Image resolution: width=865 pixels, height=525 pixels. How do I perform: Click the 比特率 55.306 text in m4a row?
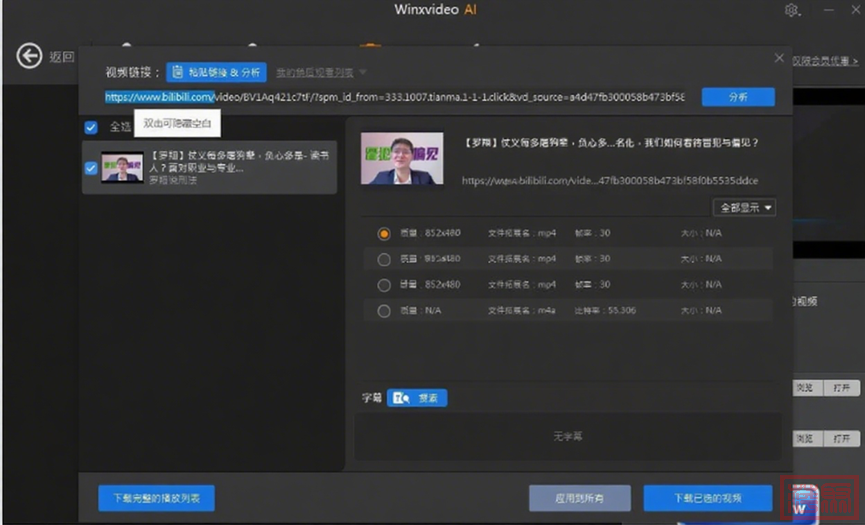tap(605, 310)
